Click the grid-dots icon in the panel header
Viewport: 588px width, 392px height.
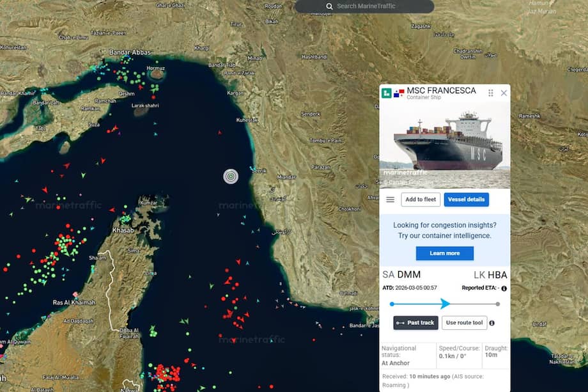[x=490, y=93]
